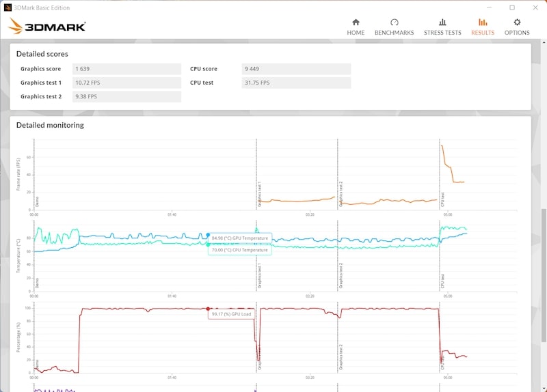547x392 pixels.
Task: Click the GPU Temperature data point marker
Action: pos(208,235)
